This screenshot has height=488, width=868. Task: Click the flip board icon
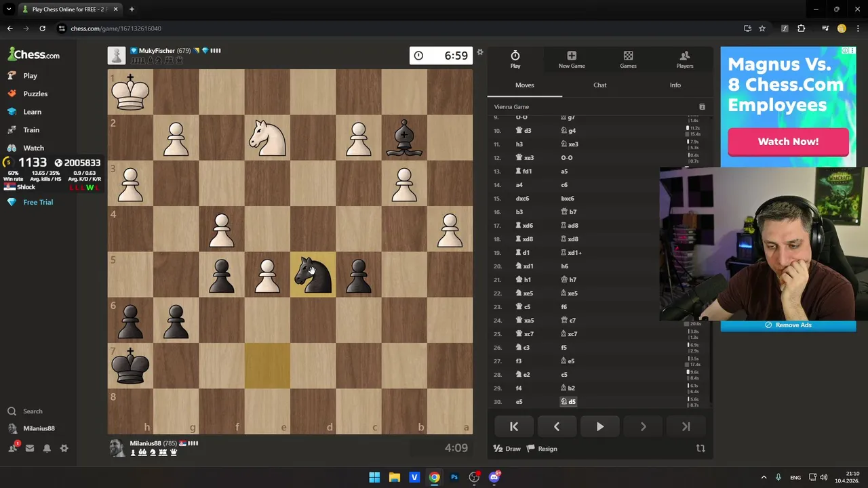coord(701,449)
